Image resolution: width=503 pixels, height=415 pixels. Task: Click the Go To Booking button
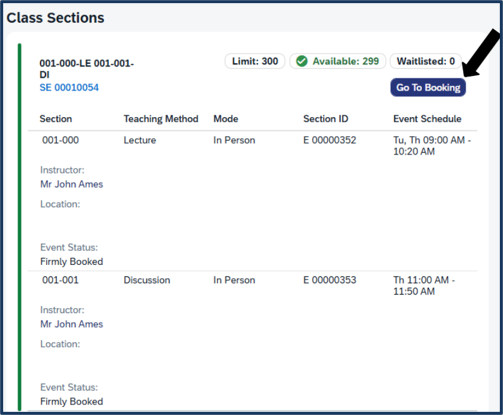(x=428, y=87)
